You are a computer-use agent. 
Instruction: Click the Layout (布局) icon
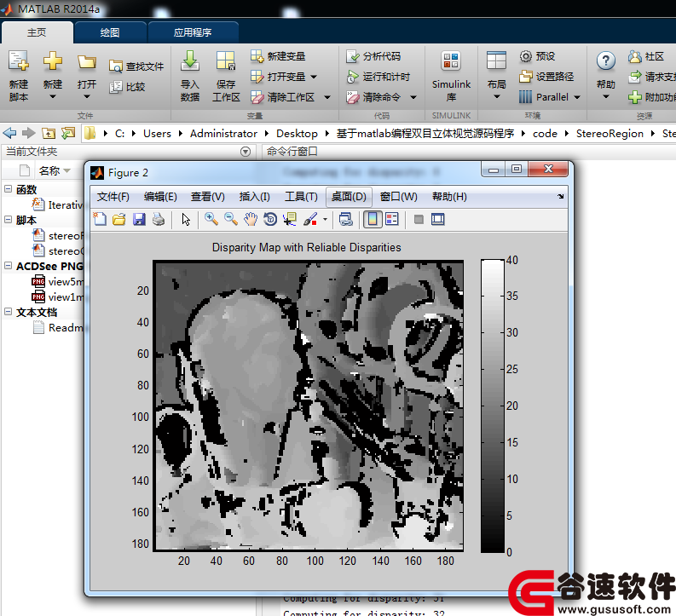(496, 60)
